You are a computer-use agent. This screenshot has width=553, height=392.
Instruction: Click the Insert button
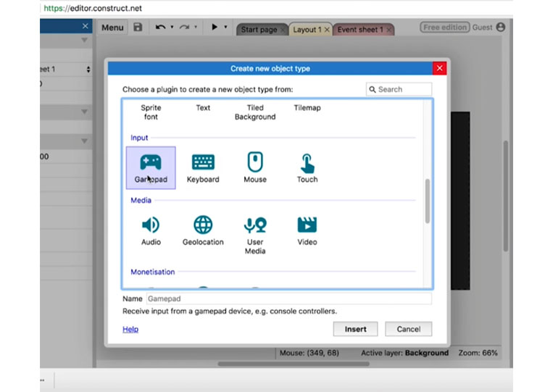[x=355, y=329]
